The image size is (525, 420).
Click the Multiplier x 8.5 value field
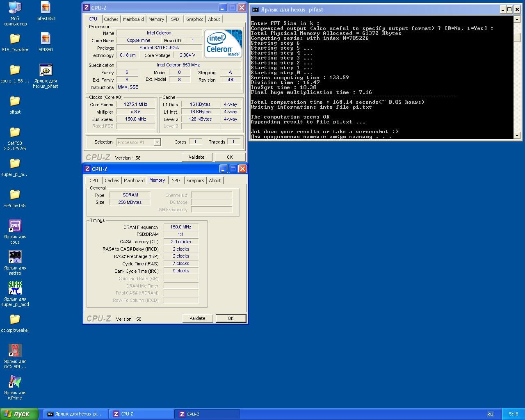click(135, 112)
